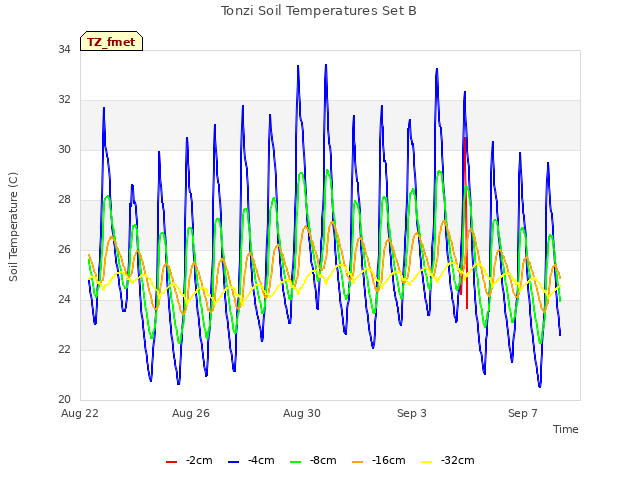Screen dimensions: 640x480
Task: Select the -8cm legend label
Action: pos(323,460)
